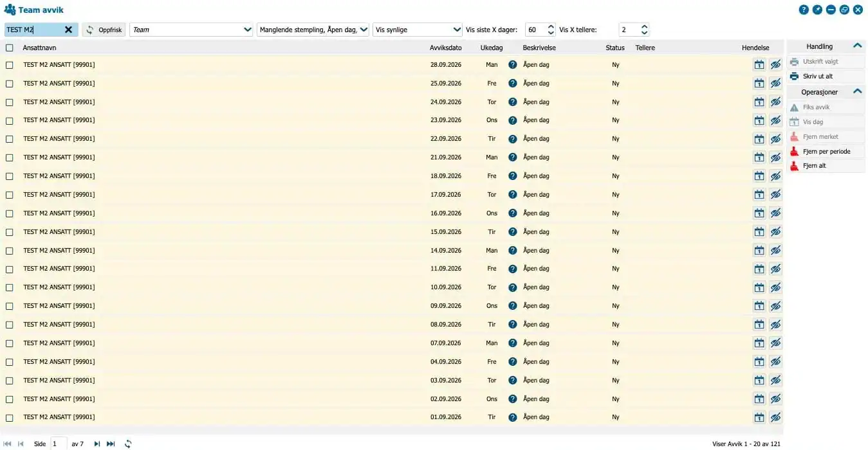Show info icon for 28.09.2026 Åpen dag
868x450 pixels.
coord(513,65)
